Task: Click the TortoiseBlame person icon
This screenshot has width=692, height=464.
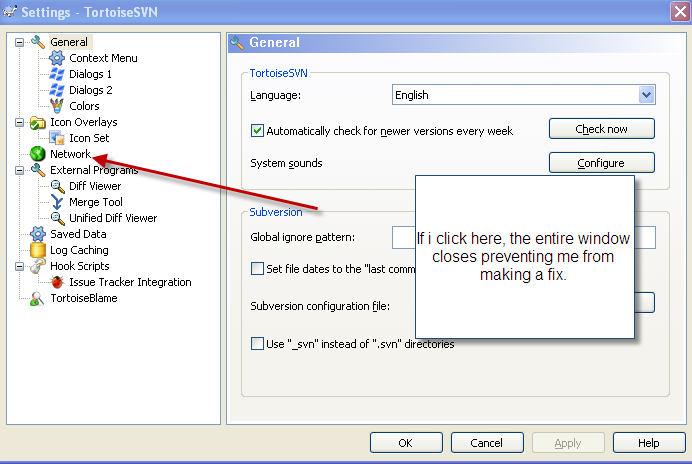Action: coord(38,298)
